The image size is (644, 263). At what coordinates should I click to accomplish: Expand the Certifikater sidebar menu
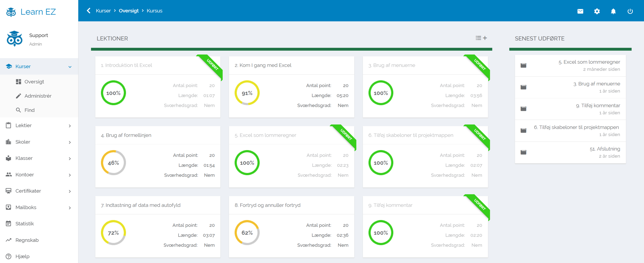[x=70, y=191]
